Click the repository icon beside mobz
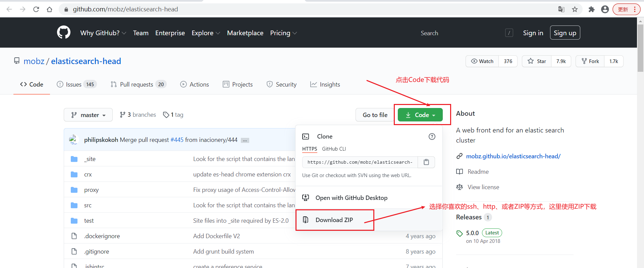The height and width of the screenshot is (268, 644). 17,61
